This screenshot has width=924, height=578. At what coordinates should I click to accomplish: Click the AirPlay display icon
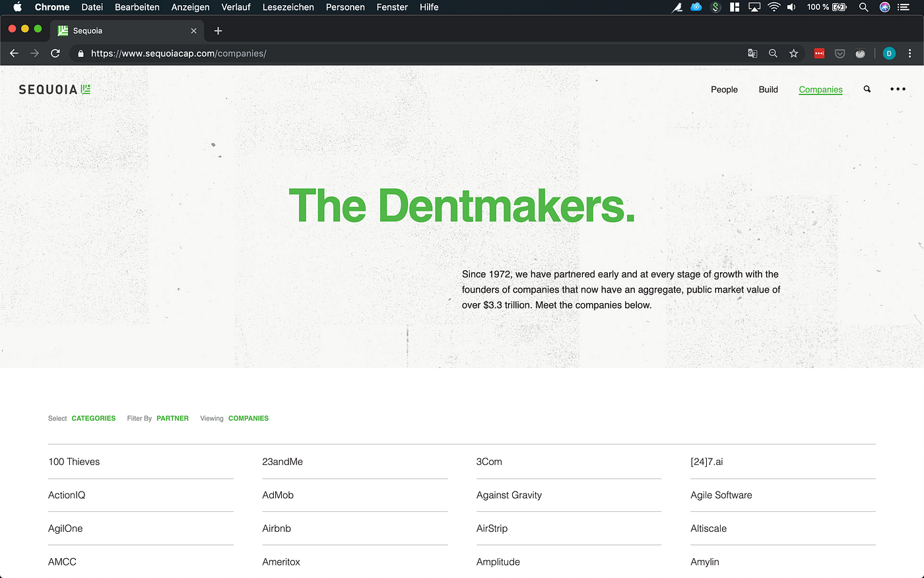pos(754,7)
